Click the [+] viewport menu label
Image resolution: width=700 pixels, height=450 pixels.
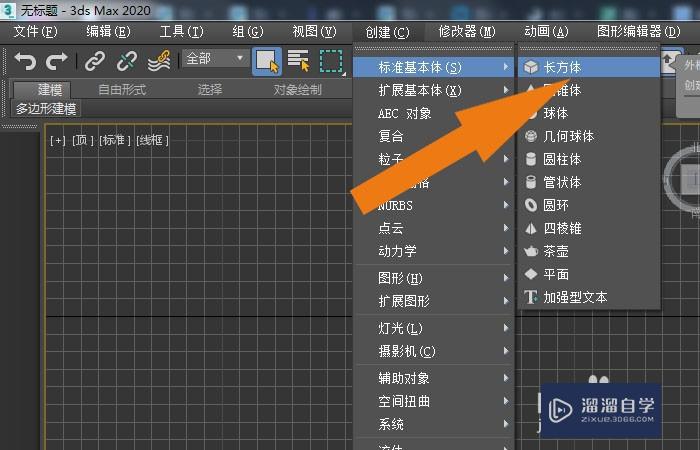tap(58, 141)
